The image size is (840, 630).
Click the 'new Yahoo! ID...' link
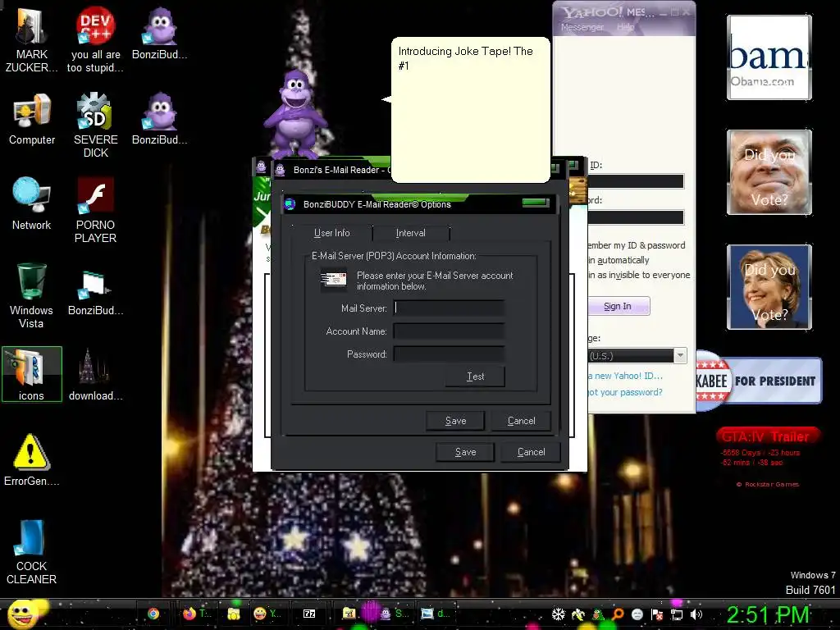pos(625,376)
